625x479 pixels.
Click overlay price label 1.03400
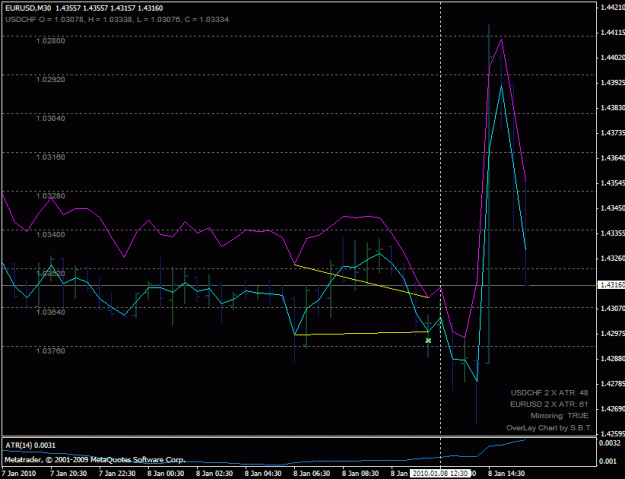51,234
